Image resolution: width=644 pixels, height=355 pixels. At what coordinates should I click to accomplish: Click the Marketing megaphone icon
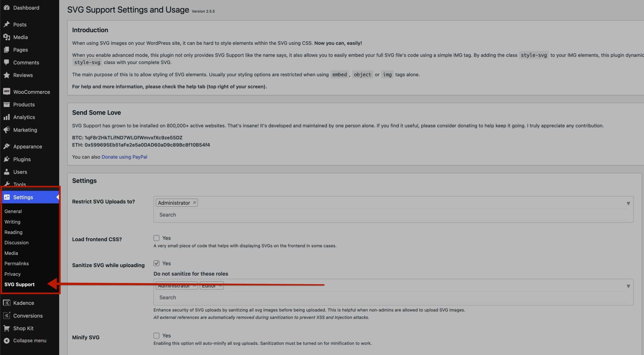[x=7, y=130]
